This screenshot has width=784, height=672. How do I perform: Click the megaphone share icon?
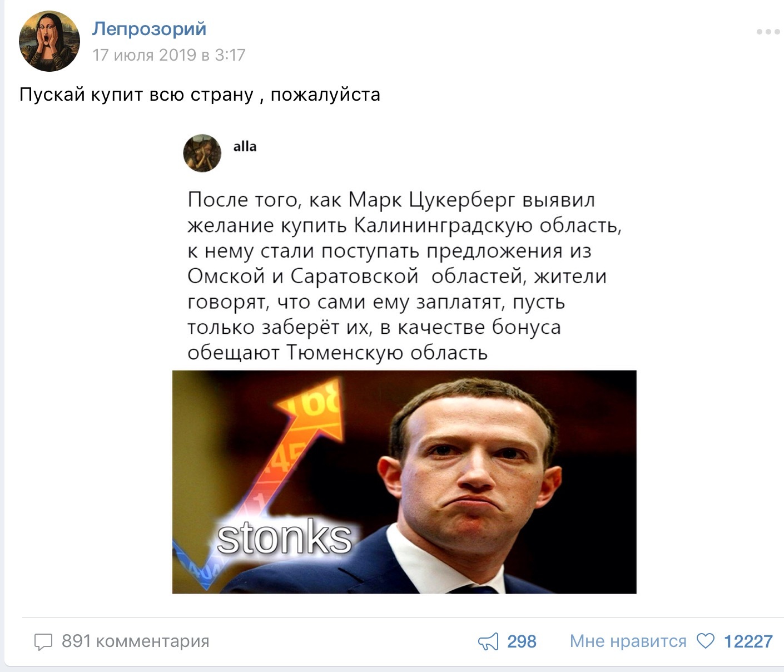coord(488,641)
